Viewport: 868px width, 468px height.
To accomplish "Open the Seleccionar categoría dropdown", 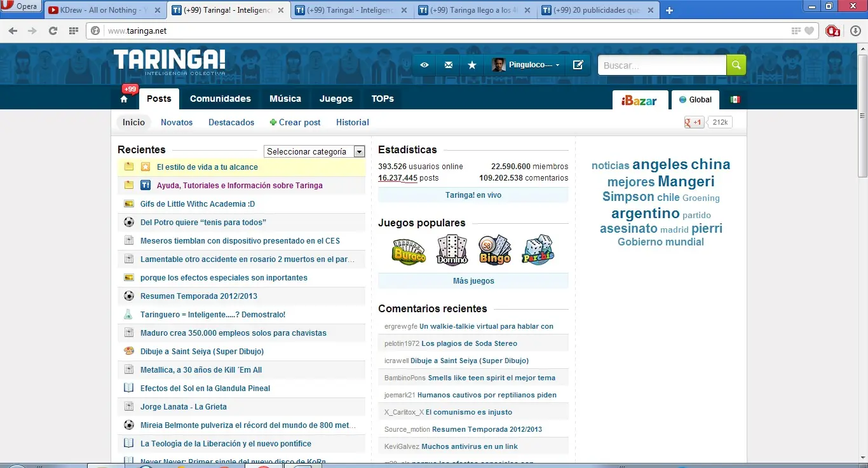I will pos(359,151).
